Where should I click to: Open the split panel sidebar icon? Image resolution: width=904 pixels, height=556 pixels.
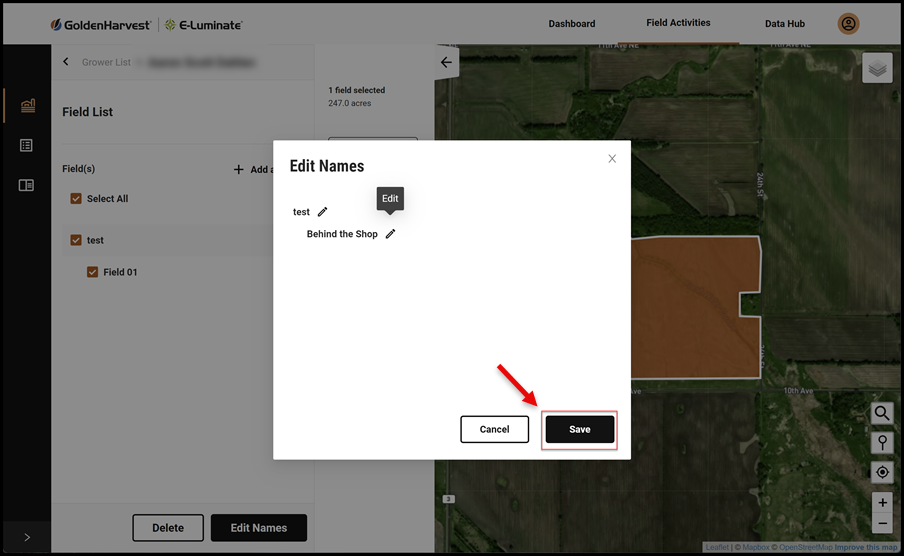tap(26, 185)
